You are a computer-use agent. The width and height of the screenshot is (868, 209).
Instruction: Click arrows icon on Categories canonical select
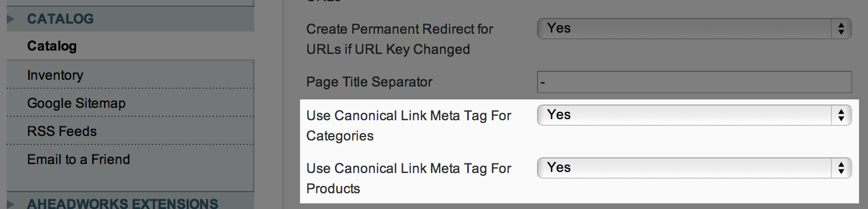coord(841,115)
